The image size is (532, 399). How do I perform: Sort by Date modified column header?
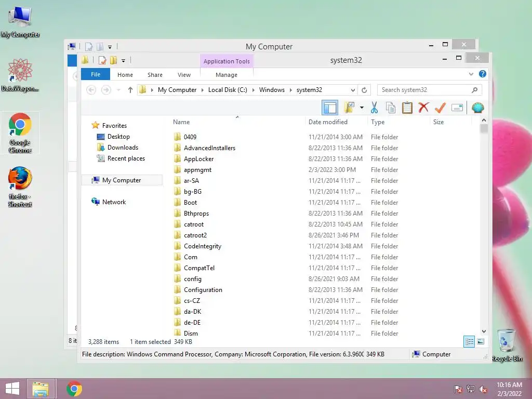[x=328, y=122]
